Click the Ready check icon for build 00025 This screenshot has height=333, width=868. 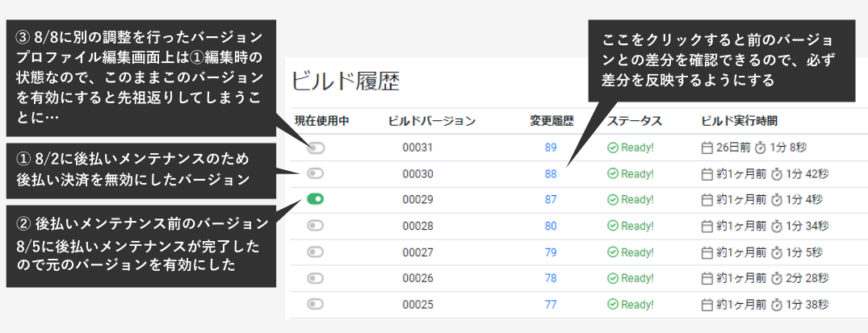pyautogui.click(x=613, y=304)
